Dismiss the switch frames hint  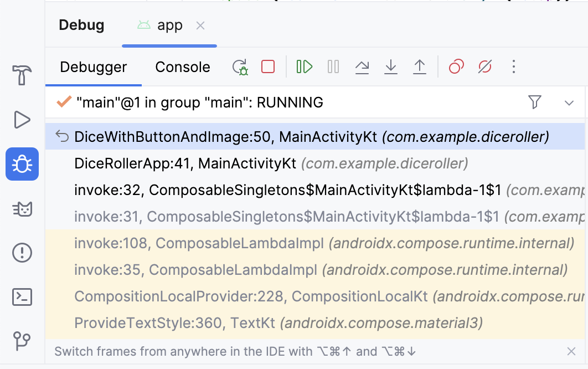(571, 351)
